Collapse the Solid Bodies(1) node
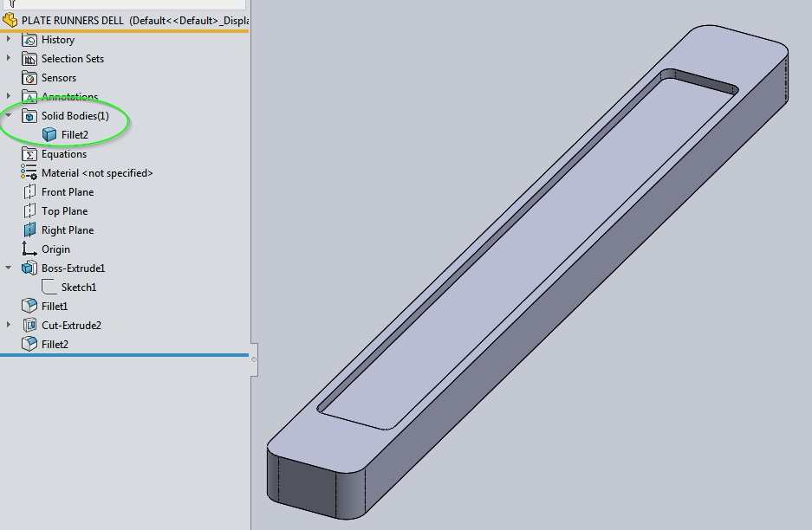812x530 pixels. pos(9,115)
